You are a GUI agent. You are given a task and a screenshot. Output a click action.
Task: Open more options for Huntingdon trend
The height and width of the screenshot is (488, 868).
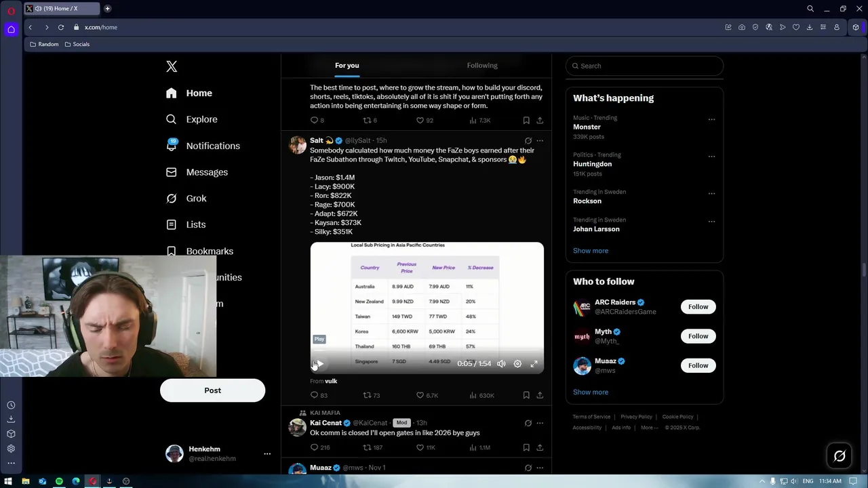pyautogui.click(x=711, y=157)
